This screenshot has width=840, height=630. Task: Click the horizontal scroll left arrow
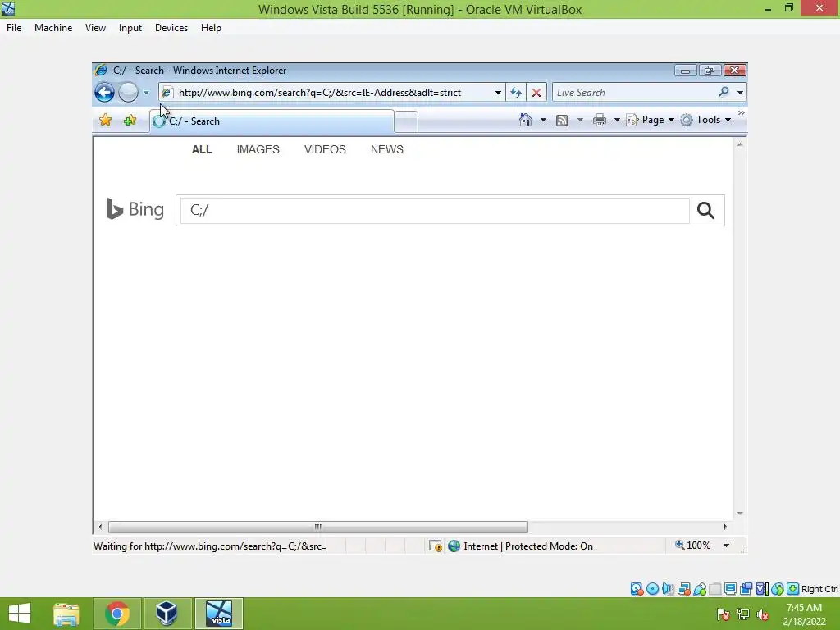pos(100,527)
